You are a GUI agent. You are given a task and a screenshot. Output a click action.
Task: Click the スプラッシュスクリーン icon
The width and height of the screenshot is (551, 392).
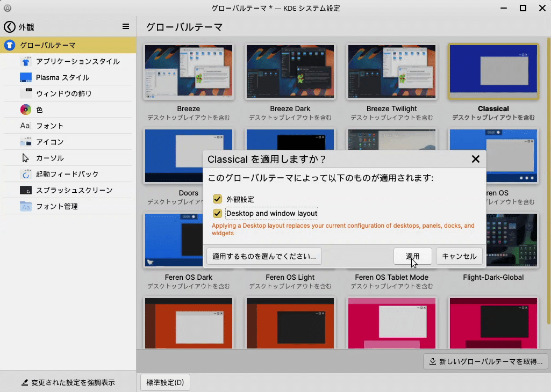tap(26, 190)
